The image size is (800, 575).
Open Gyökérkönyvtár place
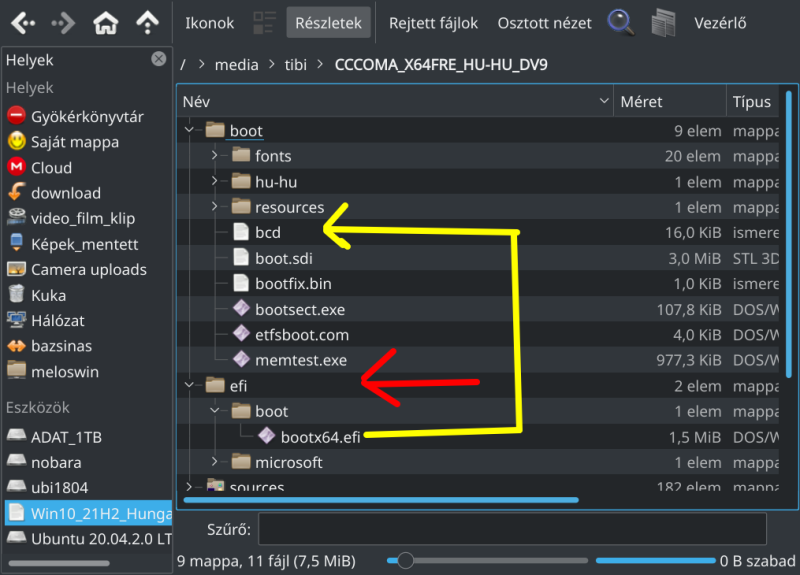tap(88, 116)
